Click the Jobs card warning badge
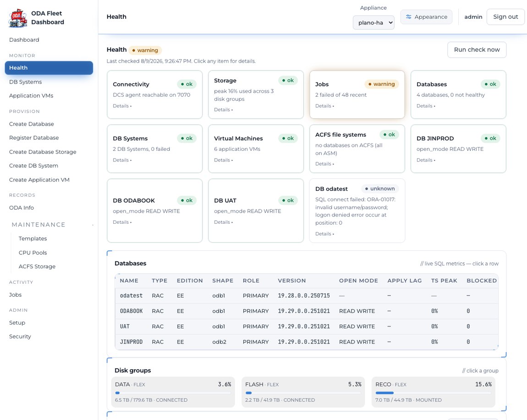The image size is (527, 420). 381,84
